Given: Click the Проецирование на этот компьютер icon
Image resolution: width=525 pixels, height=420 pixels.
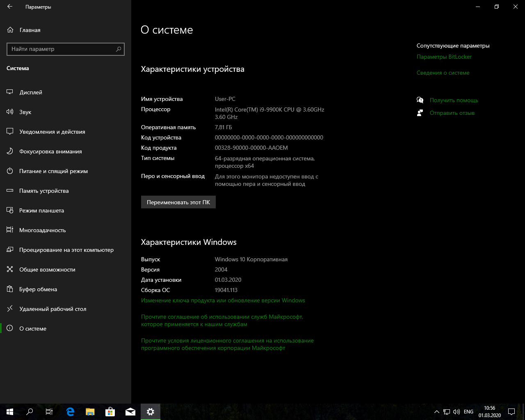Looking at the screenshot, I should pos(10,250).
